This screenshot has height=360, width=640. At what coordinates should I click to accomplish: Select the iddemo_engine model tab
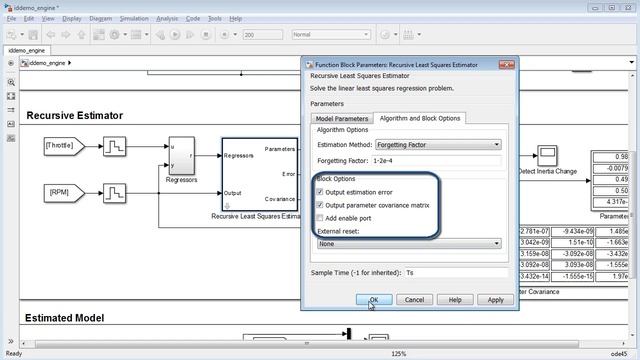click(27, 51)
